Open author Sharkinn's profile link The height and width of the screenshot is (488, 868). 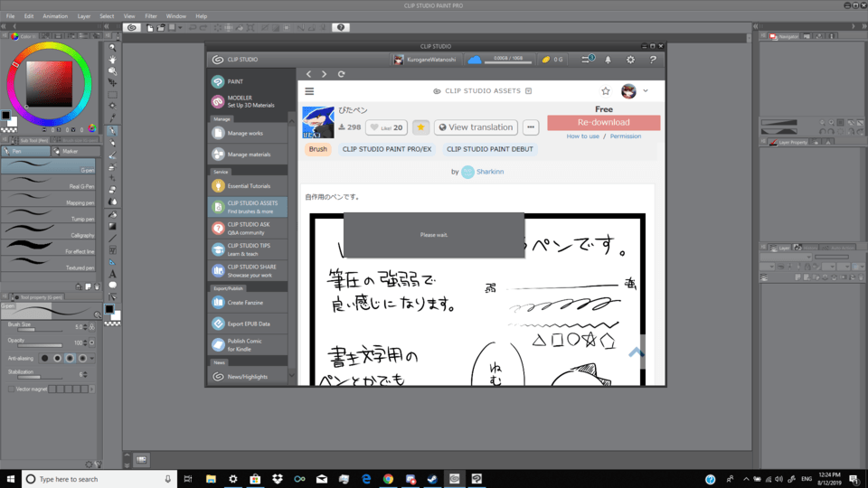pos(490,172)
